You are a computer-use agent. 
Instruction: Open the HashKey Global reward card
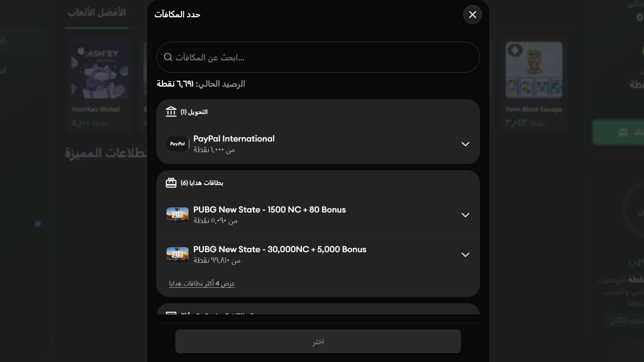click(x=100, y=84)
